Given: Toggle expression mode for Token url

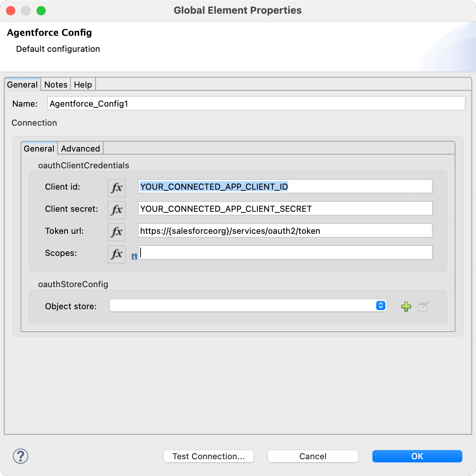Looking at the screenshot, I should 117,232.
